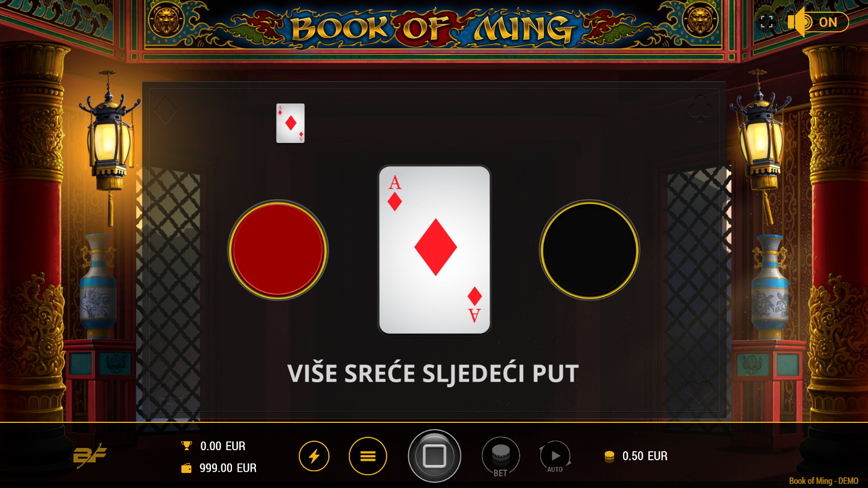868x488 pixels.
Task: Open the BET chips selector
Action: tap(501, 457)
